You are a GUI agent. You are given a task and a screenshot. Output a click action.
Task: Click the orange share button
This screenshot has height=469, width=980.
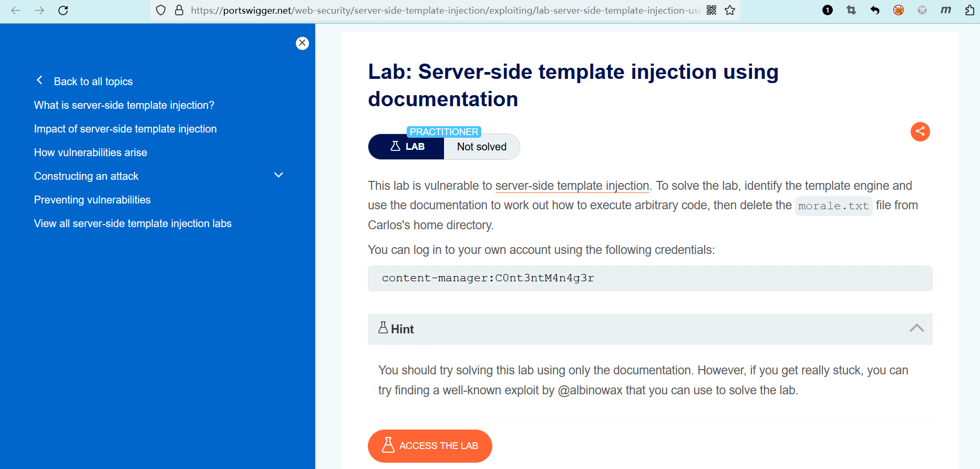coord(920,131)
